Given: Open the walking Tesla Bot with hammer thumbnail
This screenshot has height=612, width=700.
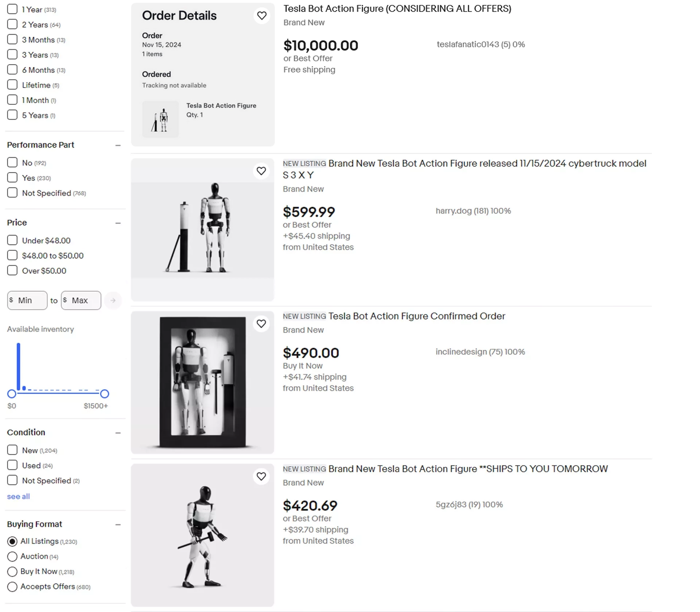Looking at the screenshot, I should click(202, 535).
